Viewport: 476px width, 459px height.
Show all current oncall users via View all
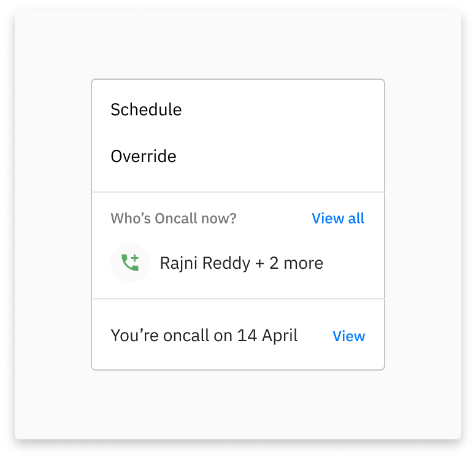(338, 218)
